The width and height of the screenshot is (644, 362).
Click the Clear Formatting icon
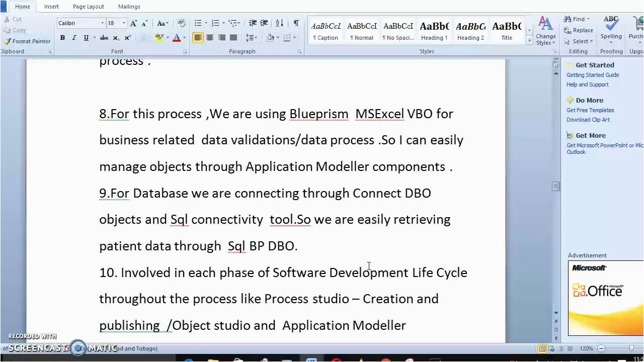[182, 23]
